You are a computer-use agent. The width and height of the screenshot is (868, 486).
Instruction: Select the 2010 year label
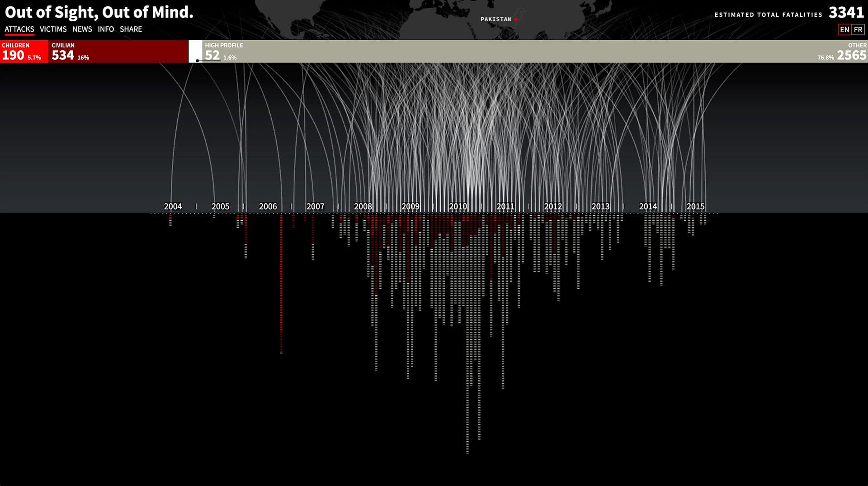tap(458, 206)
